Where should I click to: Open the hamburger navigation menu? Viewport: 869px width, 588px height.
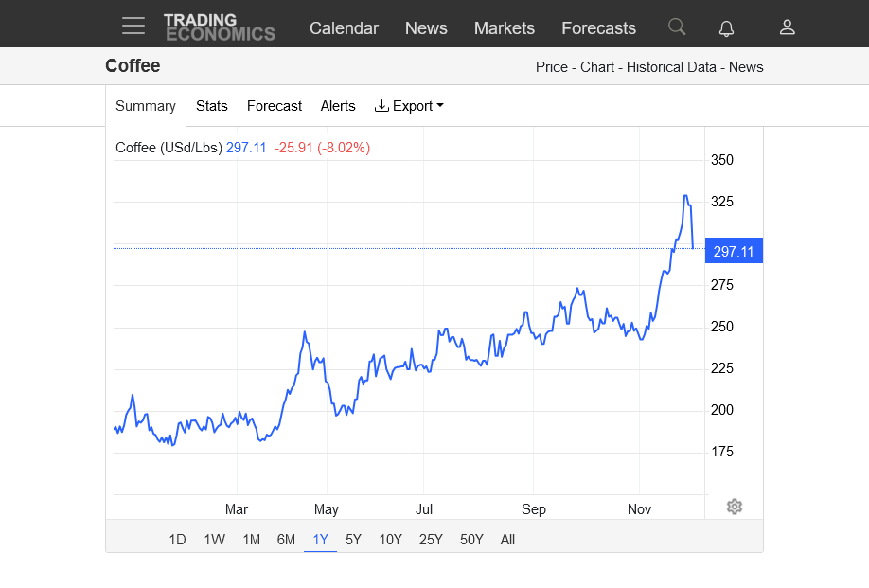pos(133,26)
